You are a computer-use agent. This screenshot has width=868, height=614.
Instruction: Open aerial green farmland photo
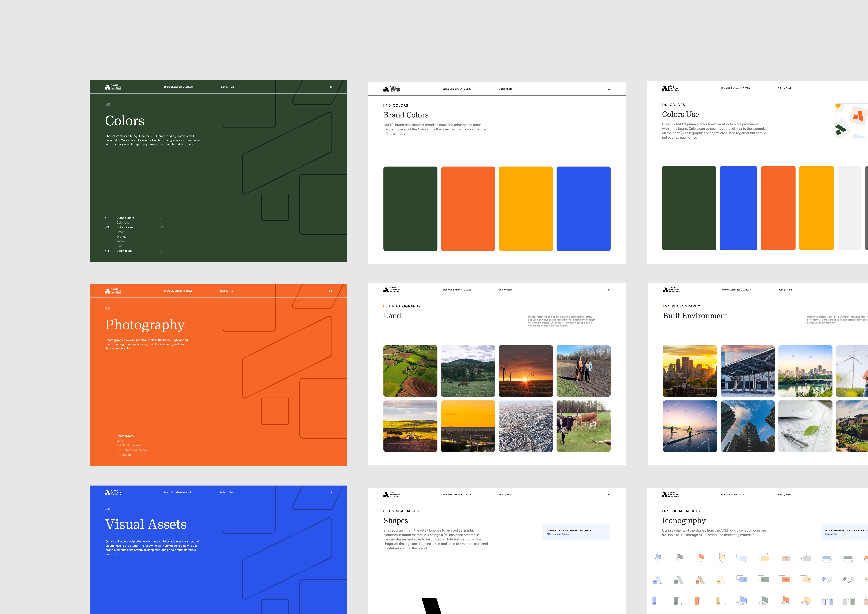point(410,371)
